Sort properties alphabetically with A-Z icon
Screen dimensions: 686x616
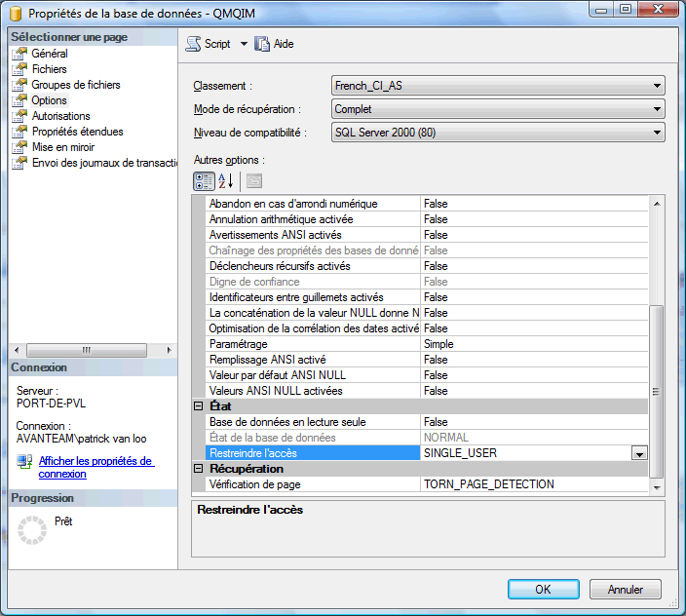pos(226,180)
